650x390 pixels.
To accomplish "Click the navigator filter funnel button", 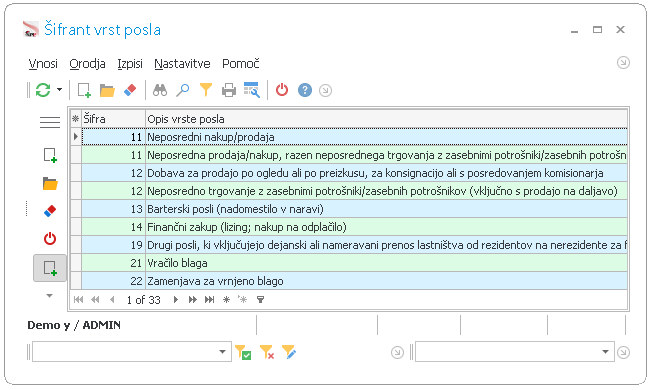I will pyautogui.click(x=260, y=300).
